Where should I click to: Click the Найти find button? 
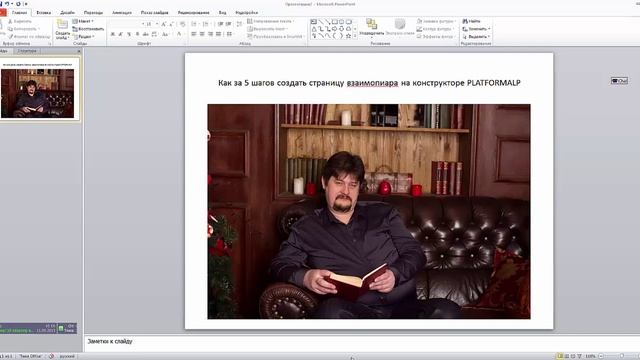tap(472, 21)
